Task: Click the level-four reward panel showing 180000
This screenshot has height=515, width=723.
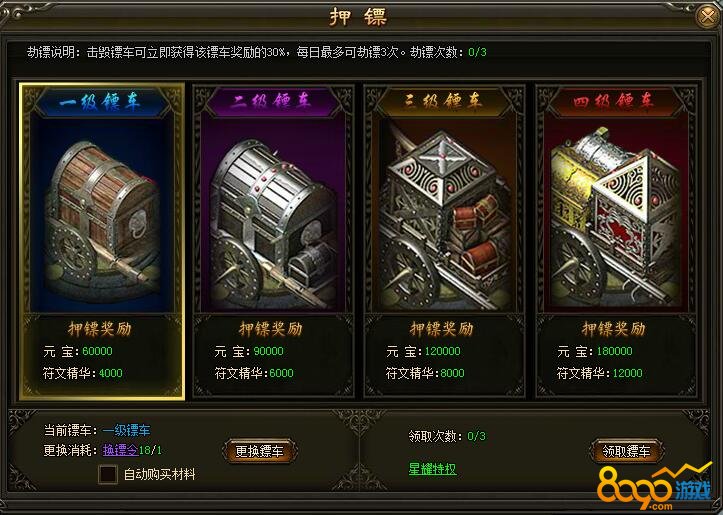Action: point(616,355)
